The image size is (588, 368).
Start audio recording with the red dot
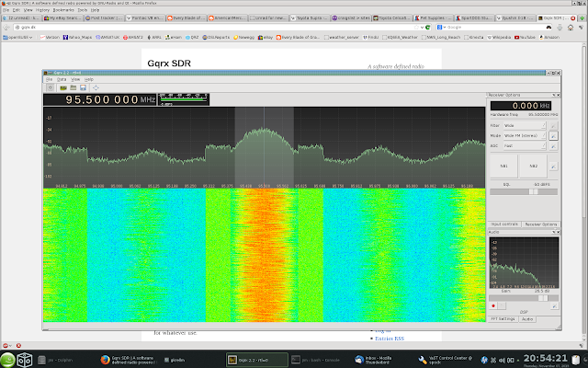click(x=493, y=306)
